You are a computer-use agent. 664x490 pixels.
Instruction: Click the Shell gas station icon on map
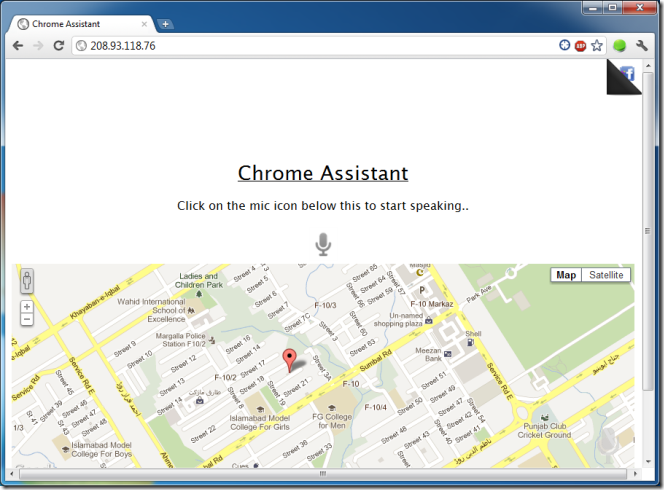[x=470, y=343]
